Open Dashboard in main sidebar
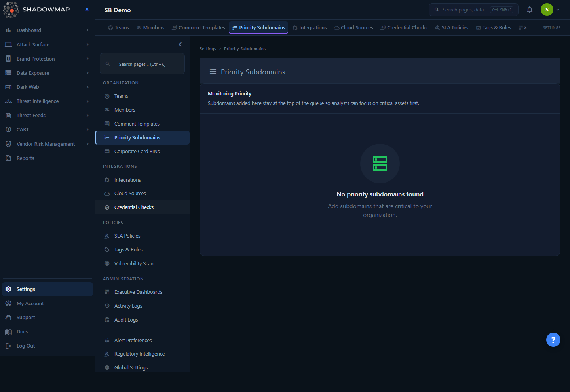 tap(29, 30)
